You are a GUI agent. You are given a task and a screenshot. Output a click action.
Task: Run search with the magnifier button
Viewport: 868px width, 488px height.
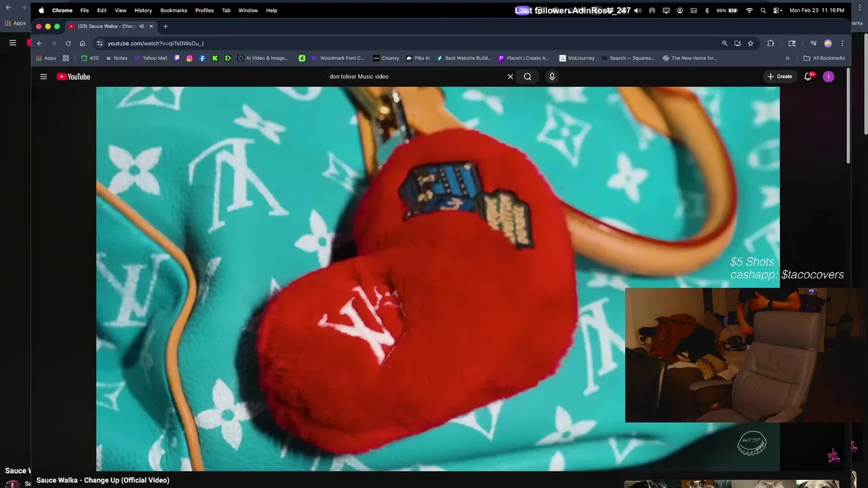[x=528, y=77]
